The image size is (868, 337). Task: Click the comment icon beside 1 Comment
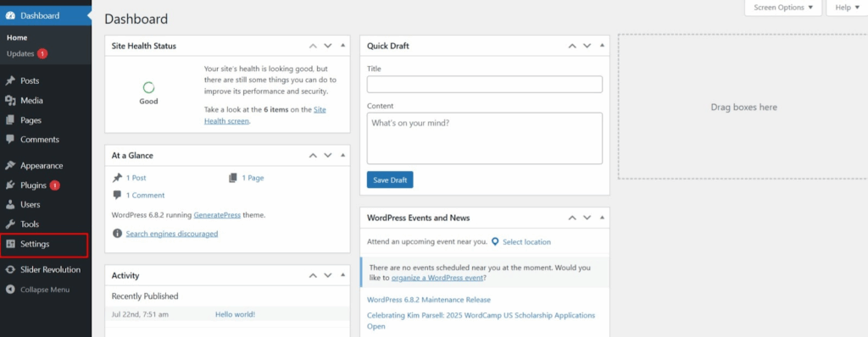117,196
